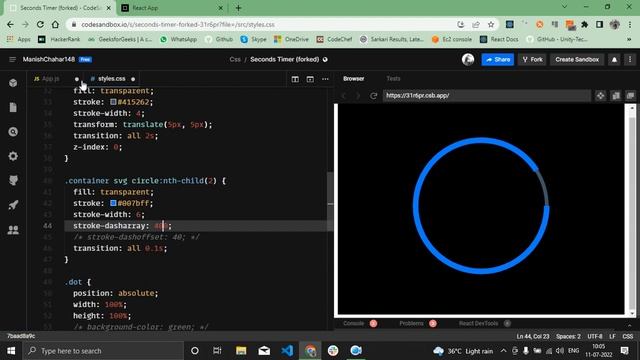
Task: Open the CodeSandbox hamburger menu
Action: pos(12,60)
